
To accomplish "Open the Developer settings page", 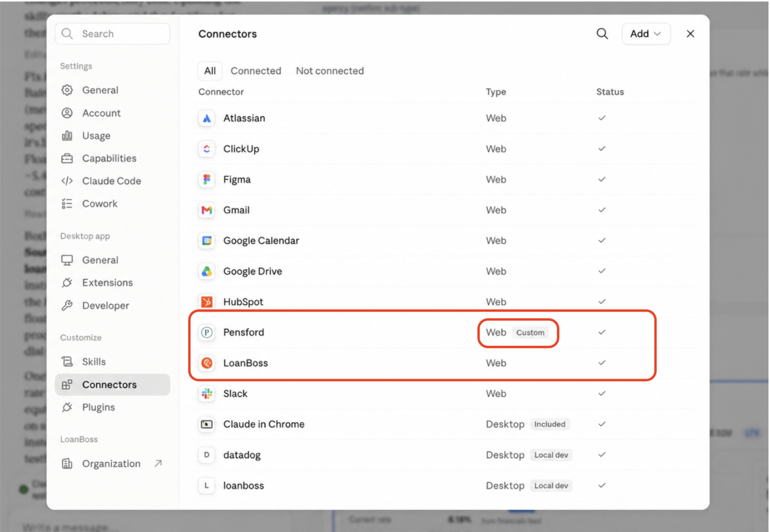I will 112,306.
